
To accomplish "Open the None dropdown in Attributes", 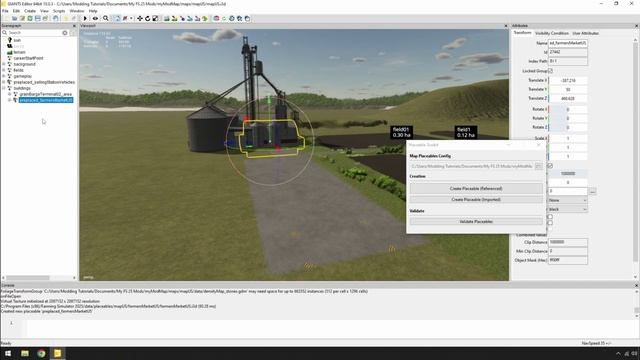I will tap(568, 200).
